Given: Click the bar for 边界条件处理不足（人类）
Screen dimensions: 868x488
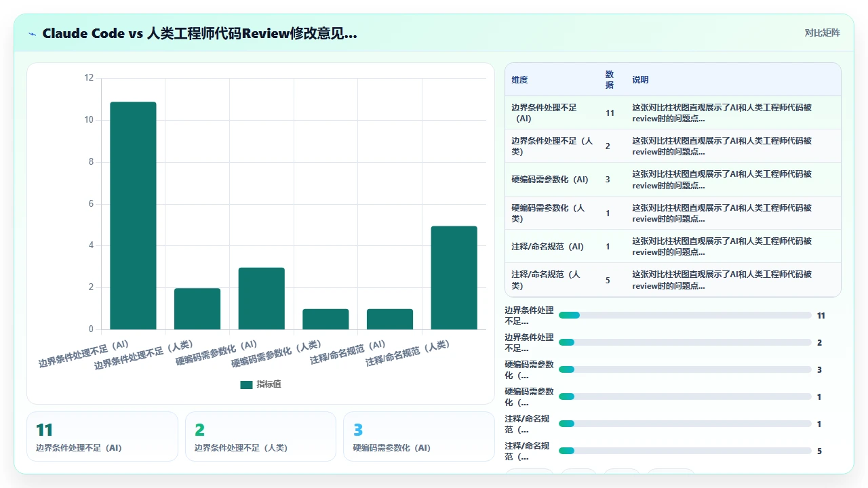Looking at the screenshot, I should [197, 309].
